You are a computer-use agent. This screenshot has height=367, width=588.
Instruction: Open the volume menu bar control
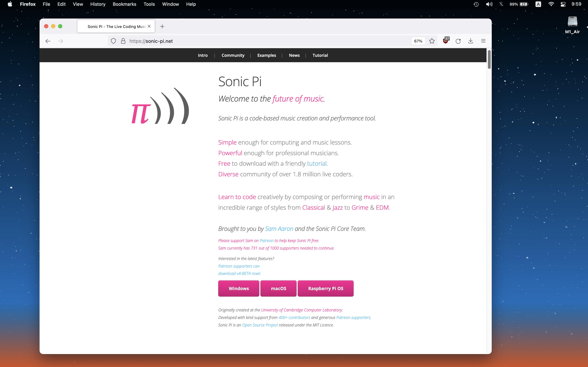(489, 4)
